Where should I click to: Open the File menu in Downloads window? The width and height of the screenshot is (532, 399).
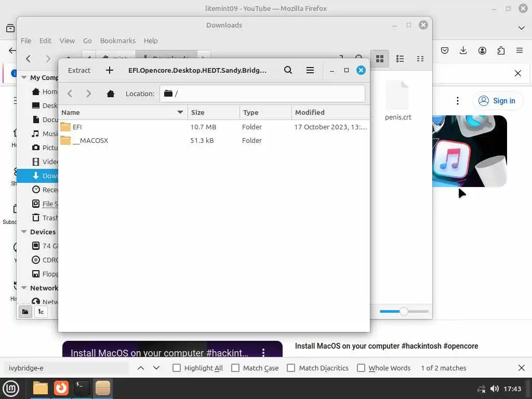(26, 41)
